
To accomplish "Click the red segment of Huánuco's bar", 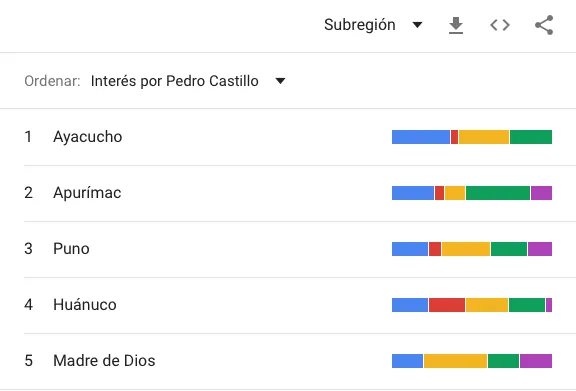I will point(447,305).
